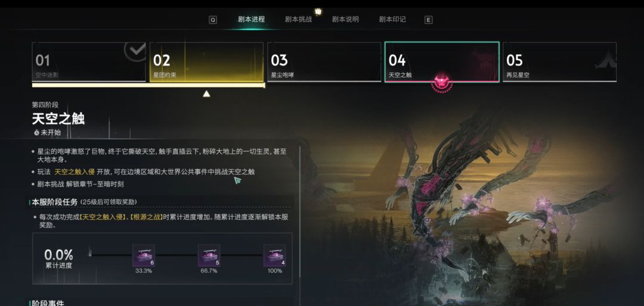Screen dimensions: 644x306
Task: Open the 剧本说明 tab
Action: [345, 19]
